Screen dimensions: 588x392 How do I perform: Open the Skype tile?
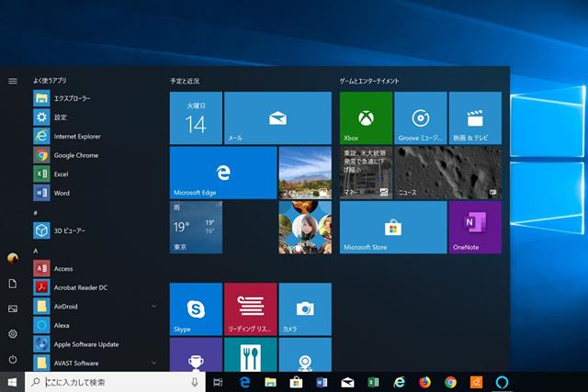point(196,309)
